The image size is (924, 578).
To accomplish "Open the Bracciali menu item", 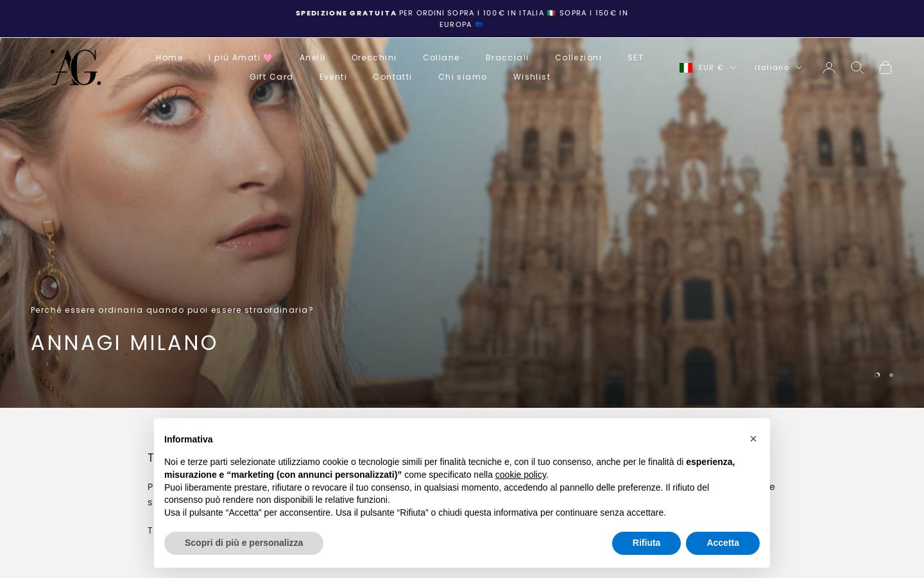I will point(508,58).
